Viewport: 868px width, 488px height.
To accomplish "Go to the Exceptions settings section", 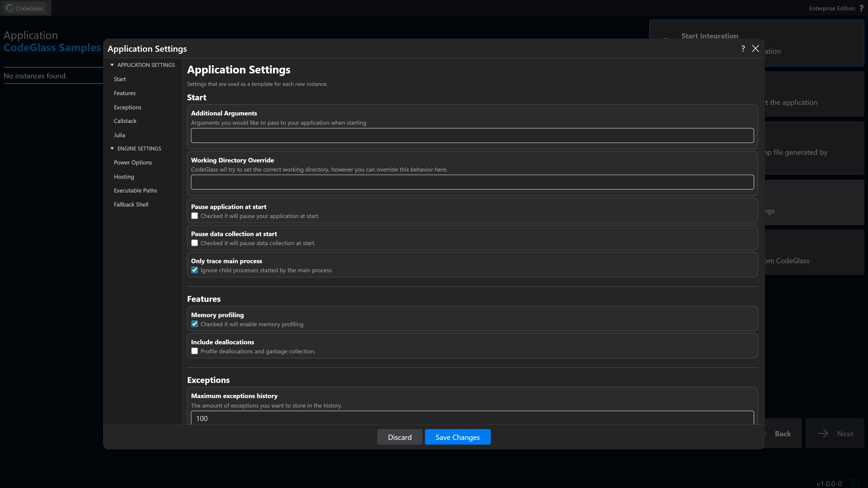I will tap(127, 107).
